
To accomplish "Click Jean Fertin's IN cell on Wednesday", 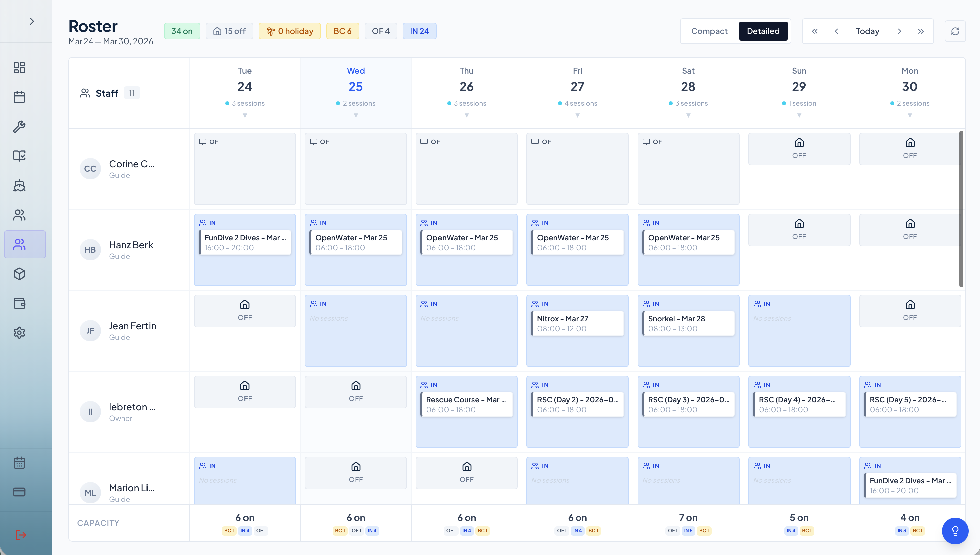I will [x=356, y=331].
